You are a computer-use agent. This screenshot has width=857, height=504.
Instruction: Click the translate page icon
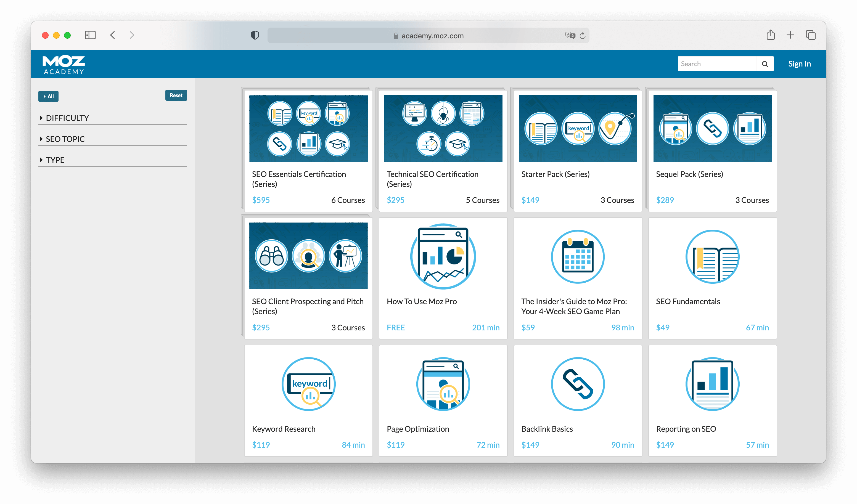click(x=570, y=35)
